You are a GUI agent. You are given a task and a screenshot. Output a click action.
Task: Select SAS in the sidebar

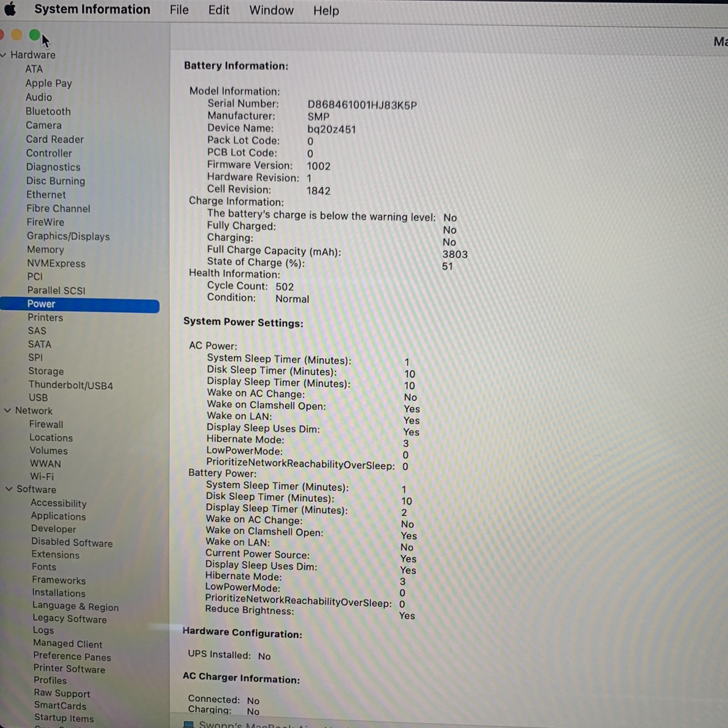37,330
